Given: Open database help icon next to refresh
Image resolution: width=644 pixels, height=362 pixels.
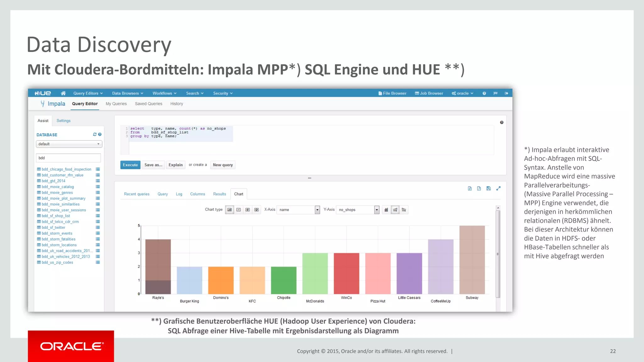Looking at the screenshot, I should click(100, 134).
